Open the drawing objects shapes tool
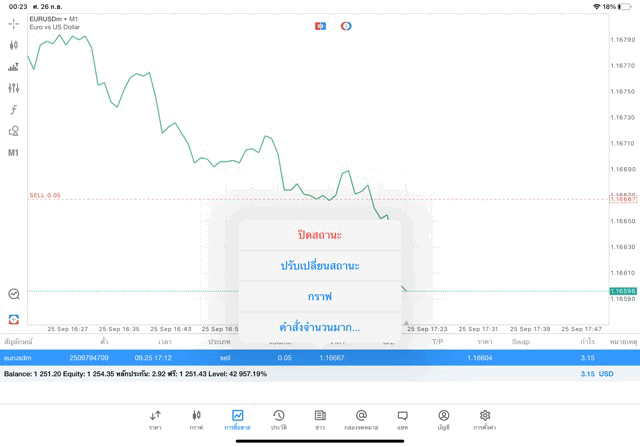640x447 pixels. (13, 131)
